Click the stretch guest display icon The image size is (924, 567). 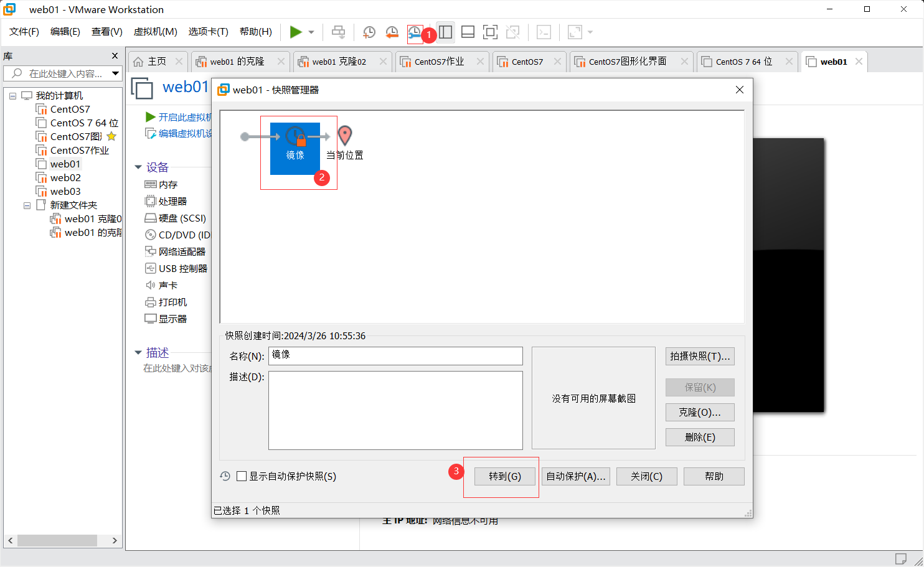click(575, 32)
